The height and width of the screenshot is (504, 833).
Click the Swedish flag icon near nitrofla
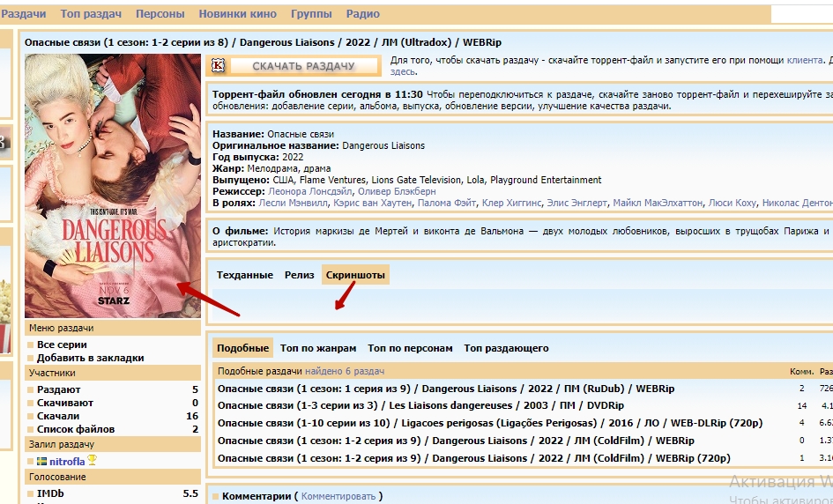[41, 461]
